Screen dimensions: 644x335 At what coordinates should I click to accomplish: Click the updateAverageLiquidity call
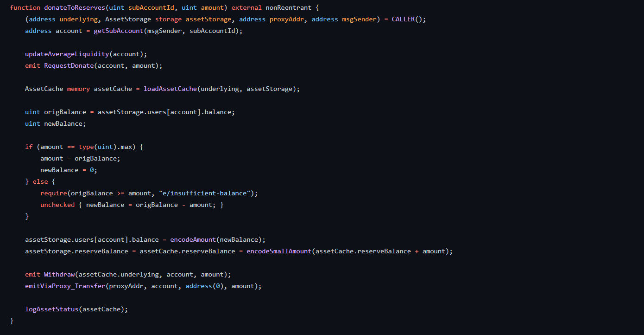[67, 54]
